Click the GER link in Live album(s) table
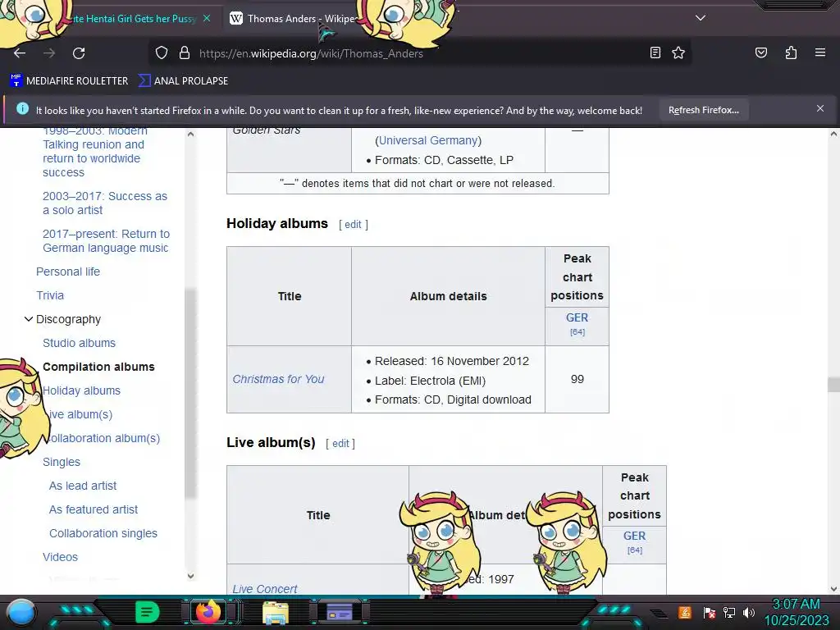The height and width of the screenshot is (630, 840). point(634,536)
